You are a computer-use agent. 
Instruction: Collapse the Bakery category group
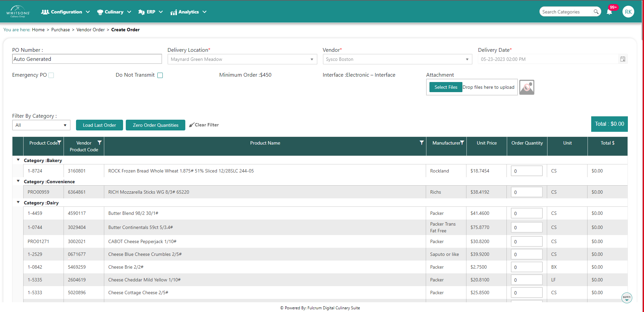(18, 160)
